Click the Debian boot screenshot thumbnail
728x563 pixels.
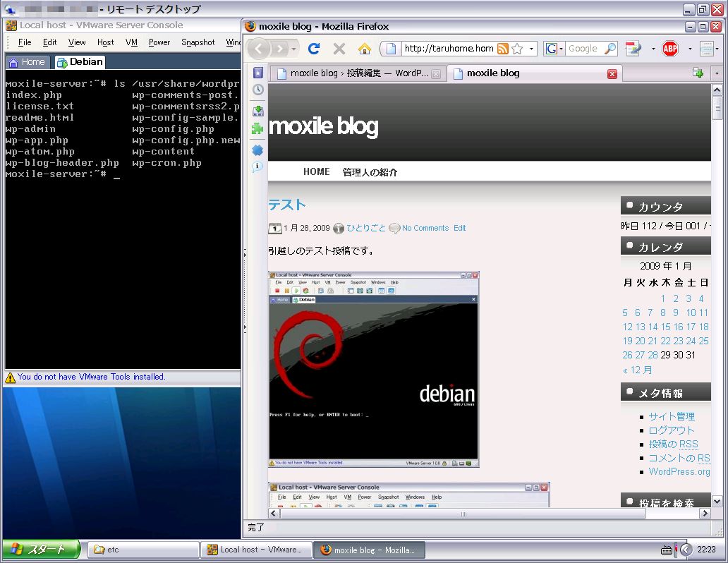click(373, 369)
